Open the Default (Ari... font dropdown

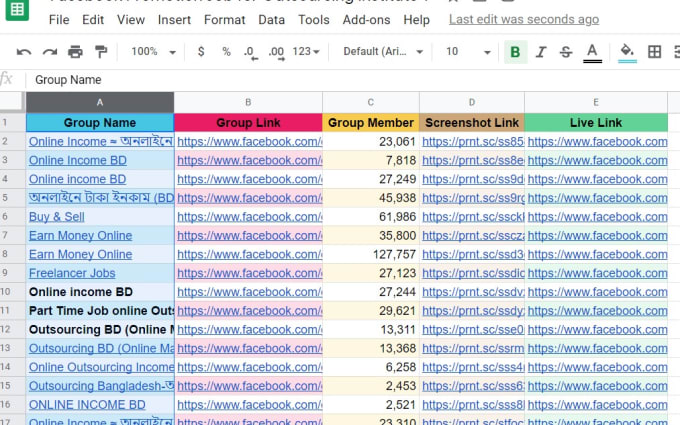tap(383, 52)
